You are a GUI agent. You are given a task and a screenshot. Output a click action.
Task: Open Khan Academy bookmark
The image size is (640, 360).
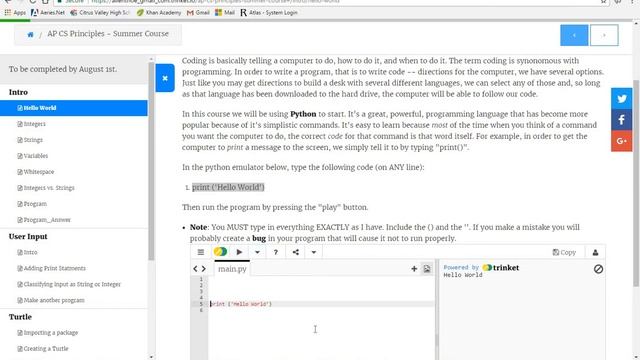tap(159, 13)
